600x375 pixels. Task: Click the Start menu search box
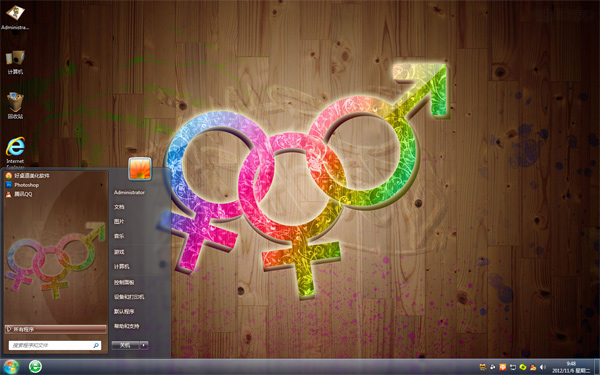55,345
